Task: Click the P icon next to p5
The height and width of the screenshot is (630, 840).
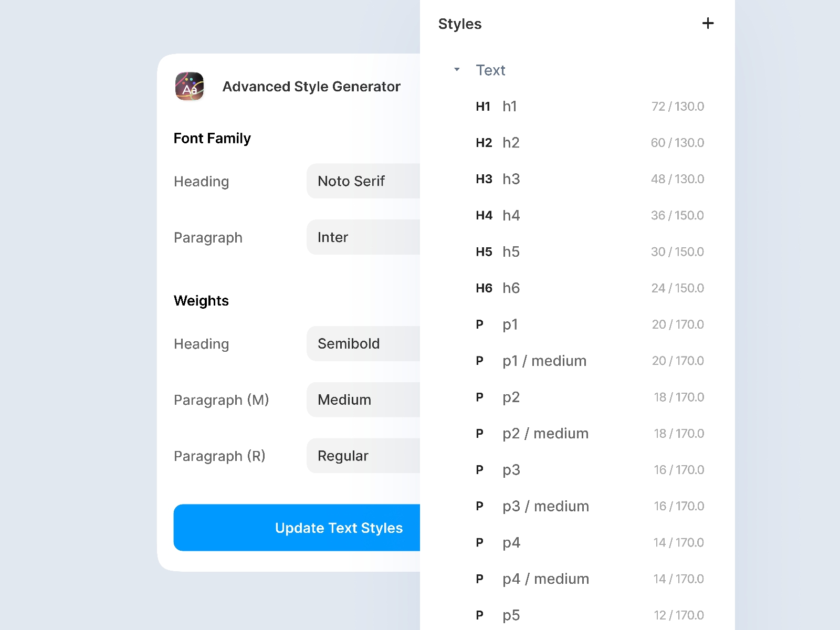Action: (479, 615)
